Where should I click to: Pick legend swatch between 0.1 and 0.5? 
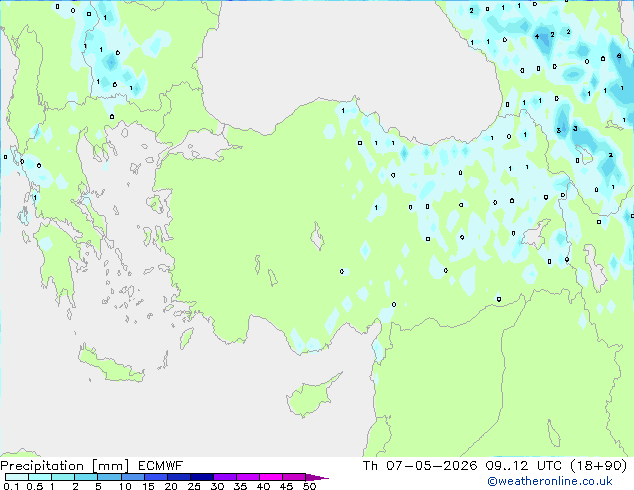[x=17, y=477]
